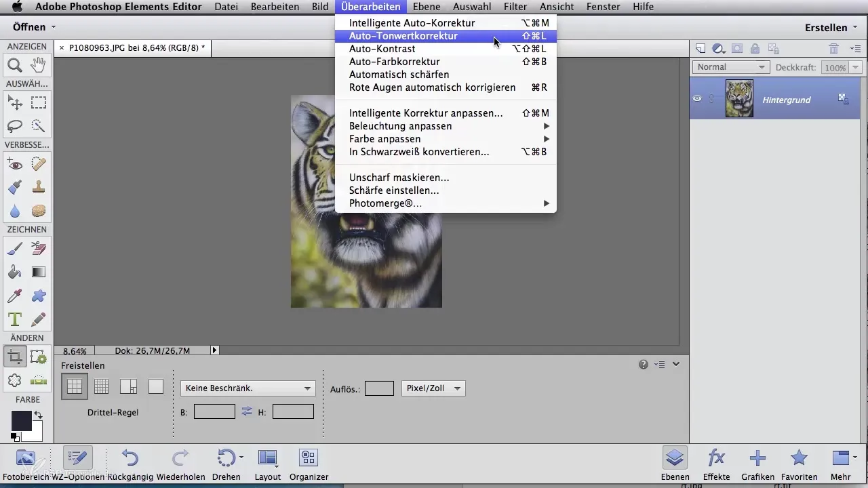The width and height of the screenshot is (868, 488).
Task: Choose Auto-Tonwertkorrektur menu item
Action: pyautogui.click(x=446, y=36)
